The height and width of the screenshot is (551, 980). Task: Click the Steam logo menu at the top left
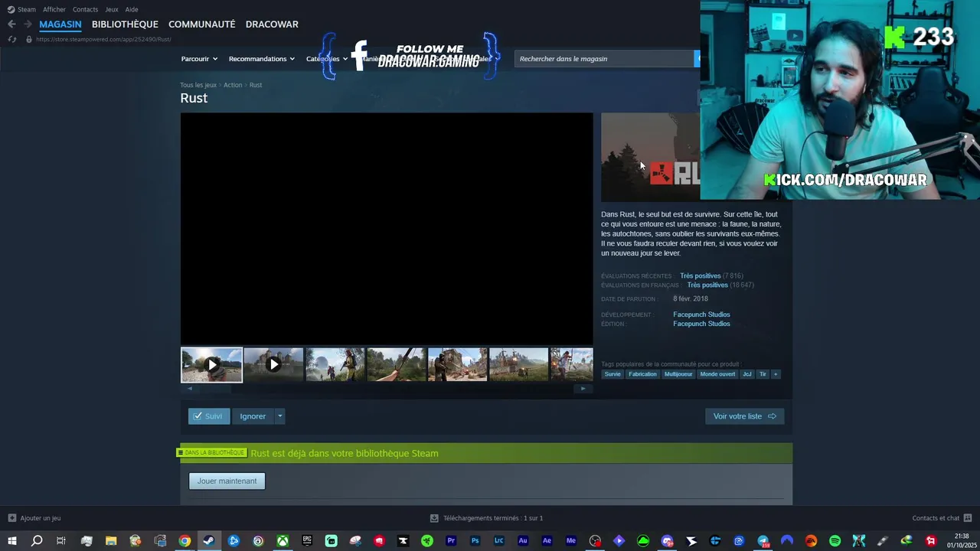(x=21, y=9)
